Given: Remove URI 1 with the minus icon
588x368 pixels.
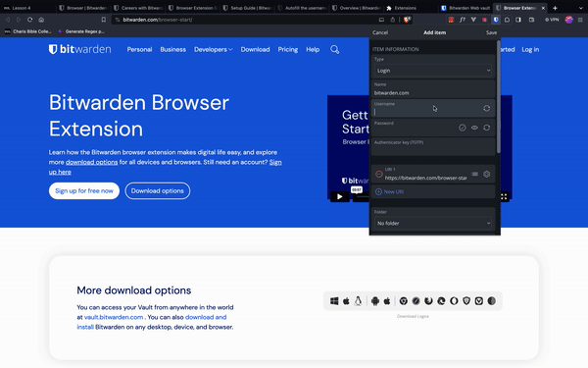Looking at the screenshot, I should 378,174.
